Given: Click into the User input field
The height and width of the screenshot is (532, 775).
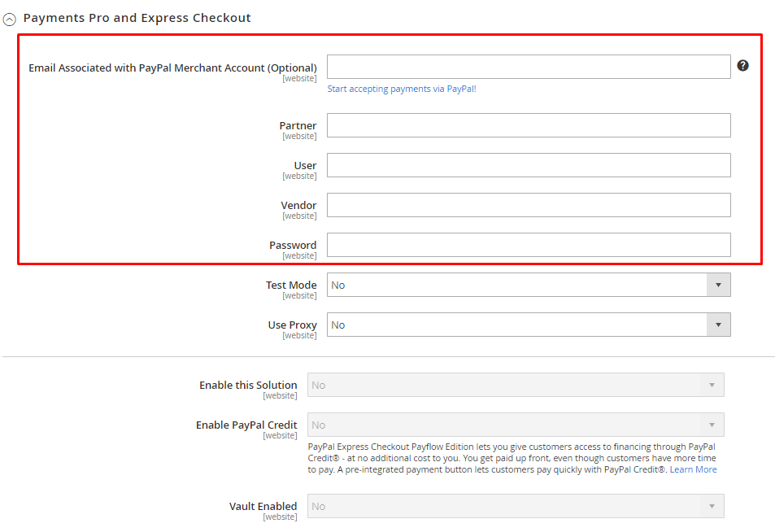Looking at the screenshot, I should 529,165.
